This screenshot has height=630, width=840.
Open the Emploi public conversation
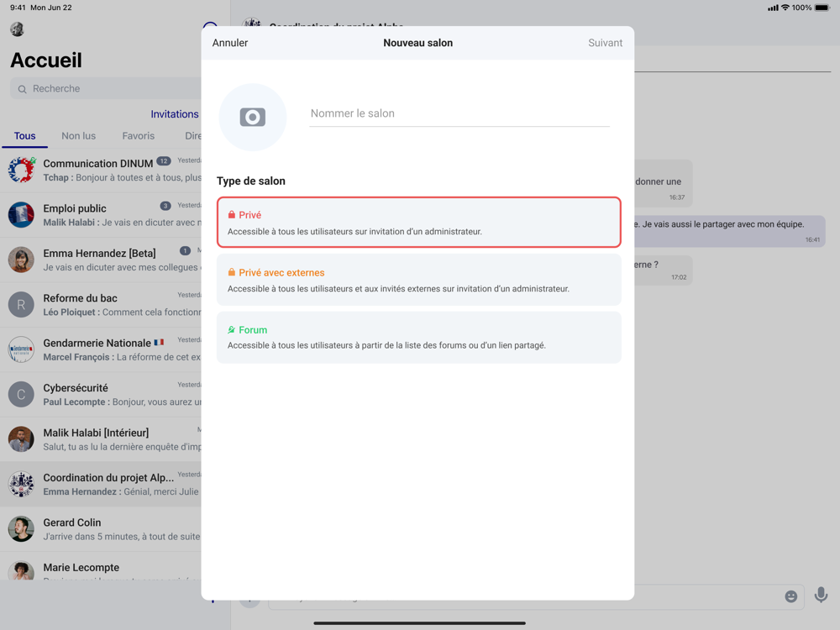point(101,215)
